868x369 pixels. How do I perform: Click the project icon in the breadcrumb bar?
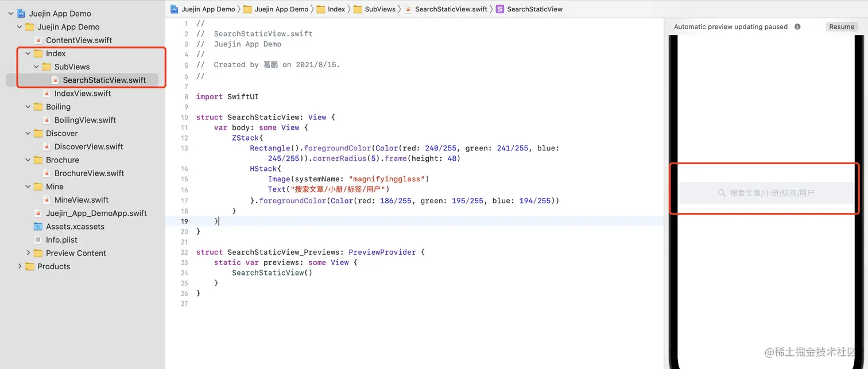click(x=175, y=9)
